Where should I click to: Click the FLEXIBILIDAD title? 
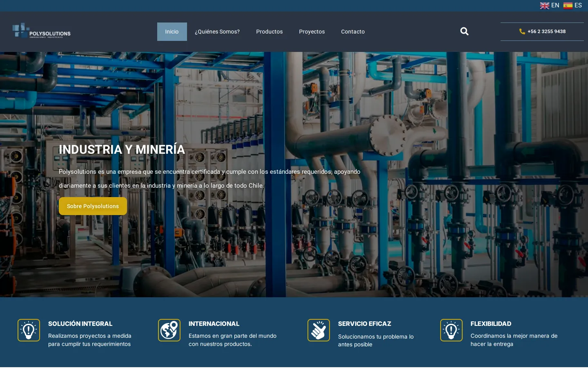click(x=491, y=324)
